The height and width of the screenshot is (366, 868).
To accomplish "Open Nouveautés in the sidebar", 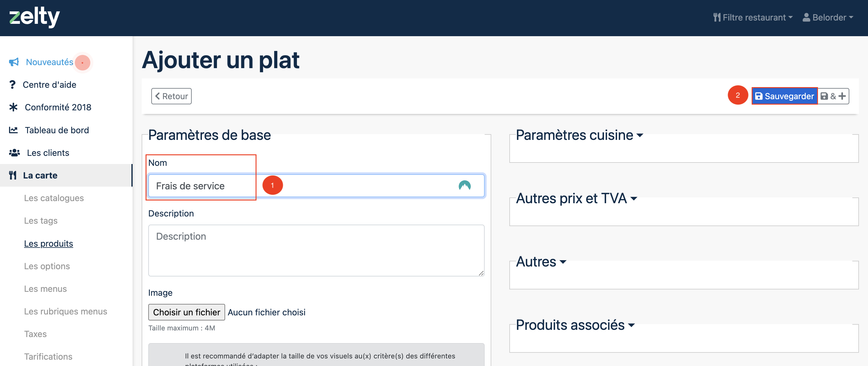I will pos(49,62).
